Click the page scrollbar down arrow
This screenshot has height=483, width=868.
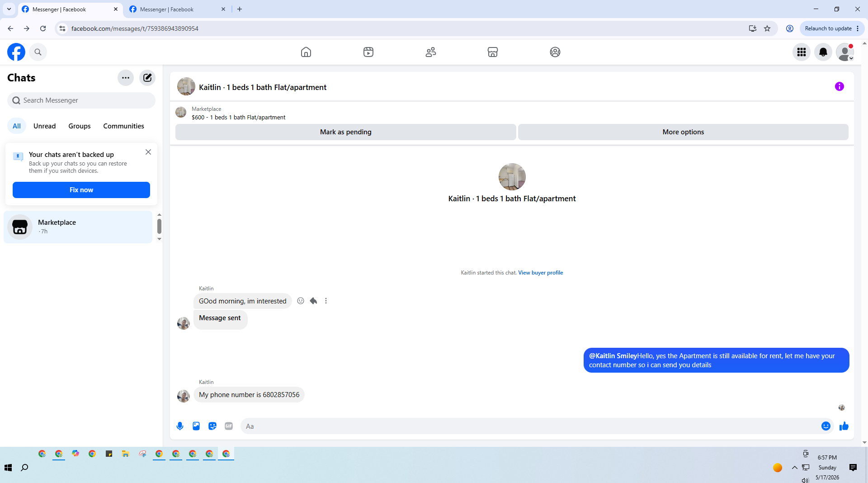click(864, 443)
